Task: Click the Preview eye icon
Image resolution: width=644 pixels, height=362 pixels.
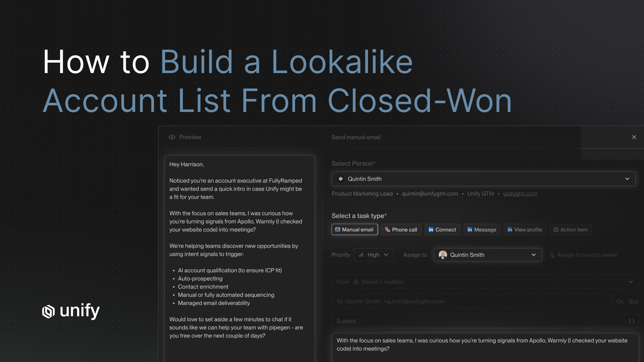Action: click(172, 137)
